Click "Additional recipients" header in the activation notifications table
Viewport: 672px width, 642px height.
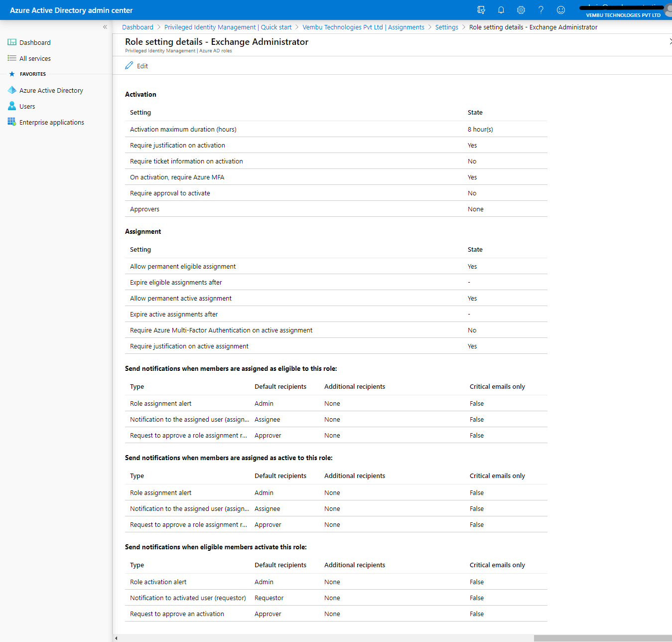355,565
